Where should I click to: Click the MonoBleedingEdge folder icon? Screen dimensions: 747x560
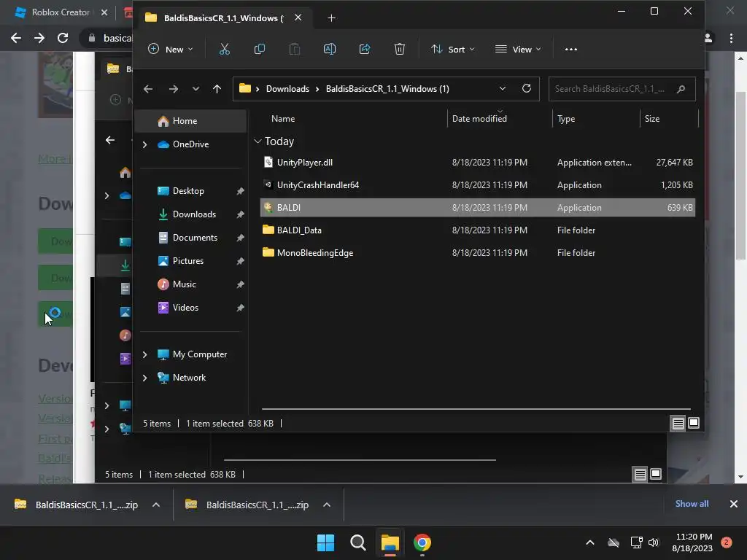(x=268, y=253)
